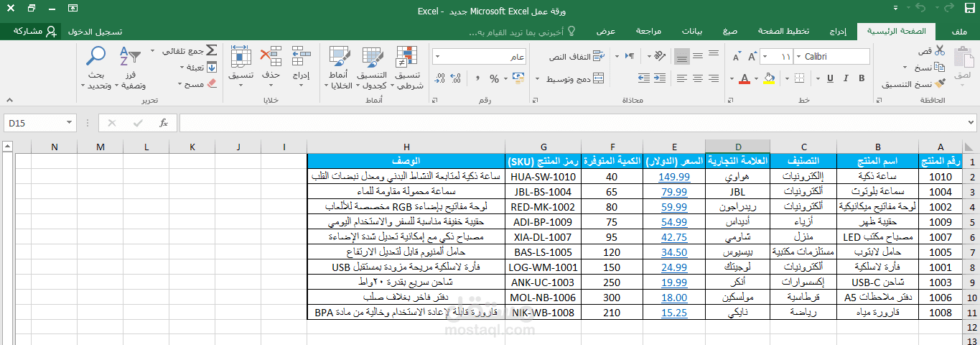Toggle Bold formatting (B)
The width and height of the screenshot is (980, 345).
pos(862,78)
